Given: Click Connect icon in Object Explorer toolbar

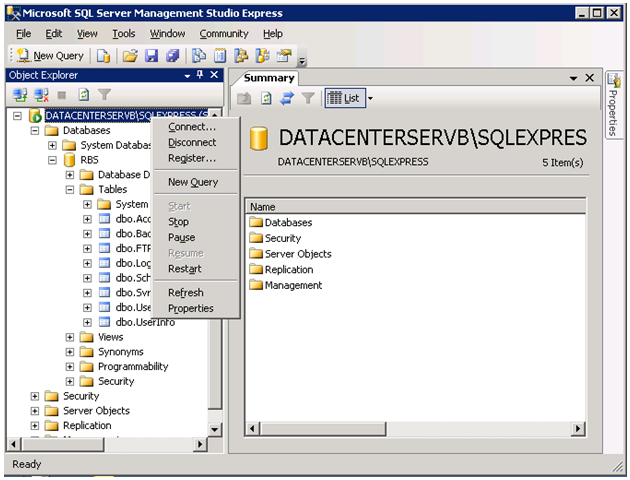Looking at the screenshot, I should point(19,96).
